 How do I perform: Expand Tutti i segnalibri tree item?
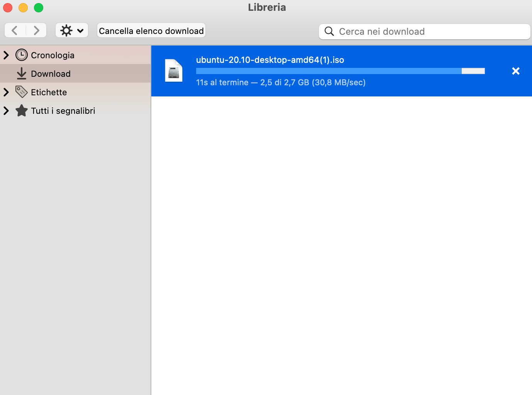(6, 111)
